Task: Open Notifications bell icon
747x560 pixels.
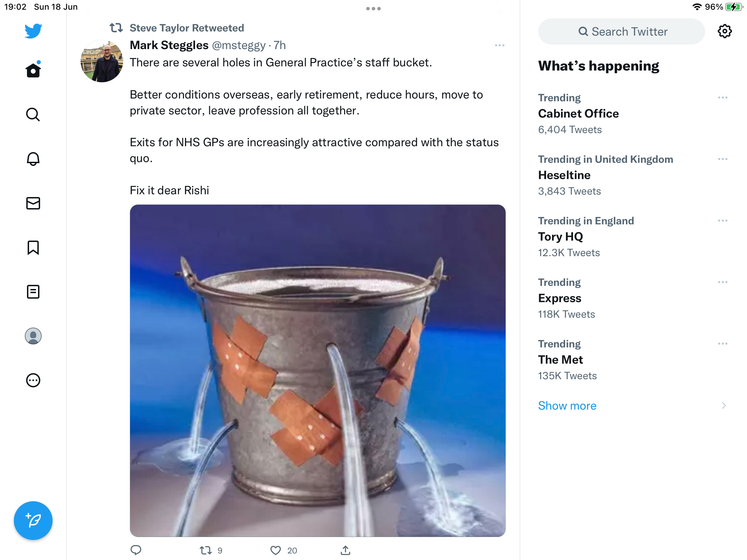Action: 33,159
